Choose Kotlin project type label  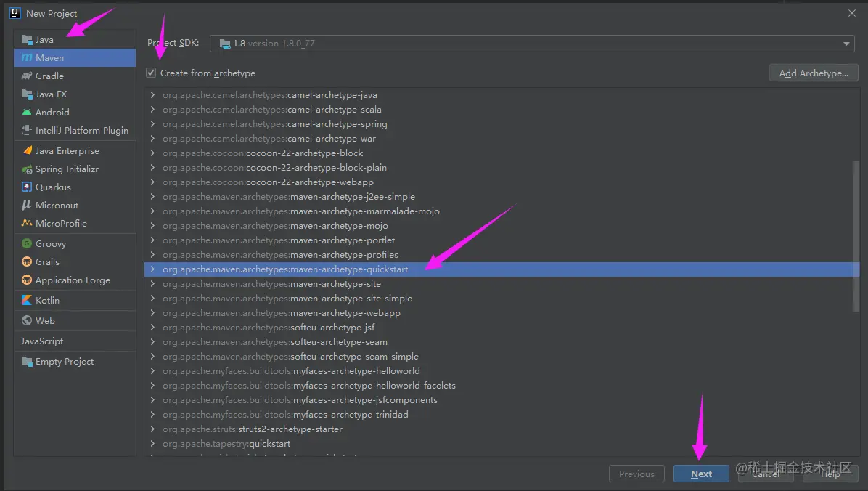[48, 300]
